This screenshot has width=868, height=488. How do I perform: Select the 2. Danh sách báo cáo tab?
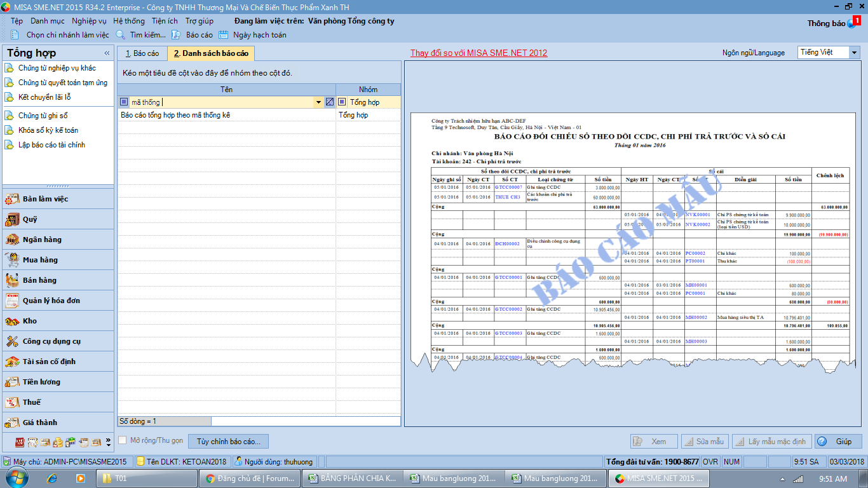(211, 53)
